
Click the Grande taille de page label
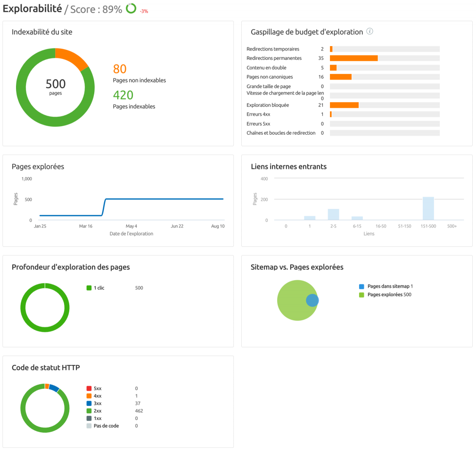click(268, 87)
